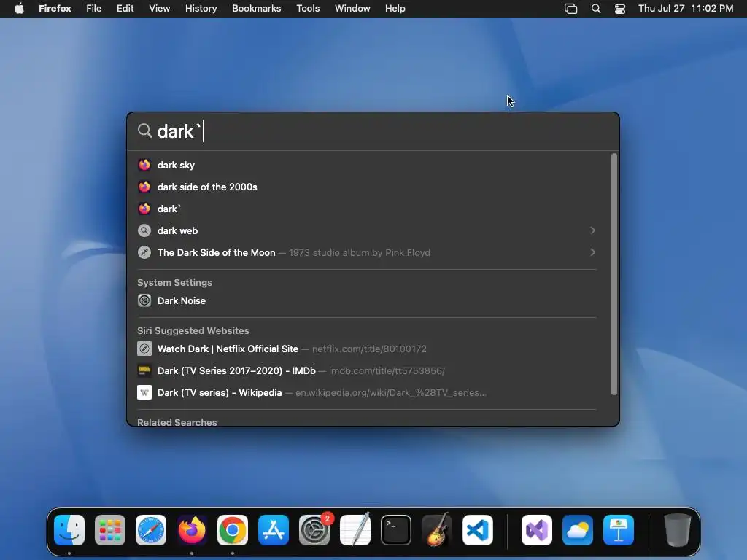Click Firefox icon next to dark side of the 2000s

(x=144, y=187)
